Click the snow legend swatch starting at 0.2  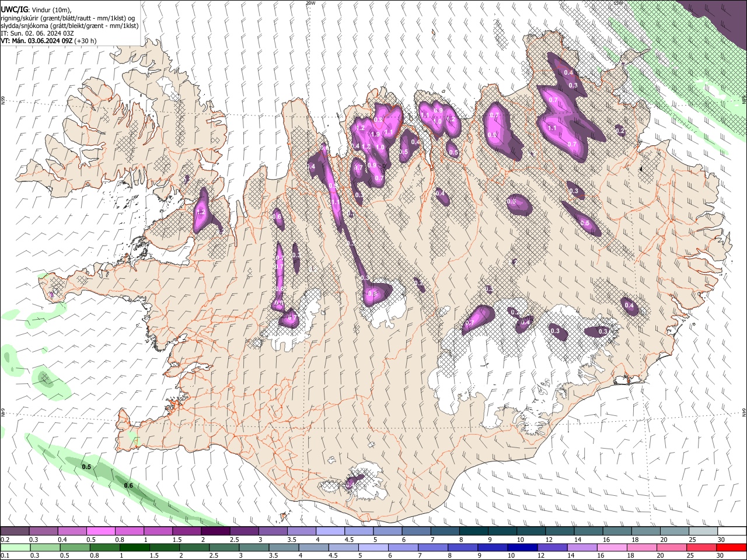15,531
